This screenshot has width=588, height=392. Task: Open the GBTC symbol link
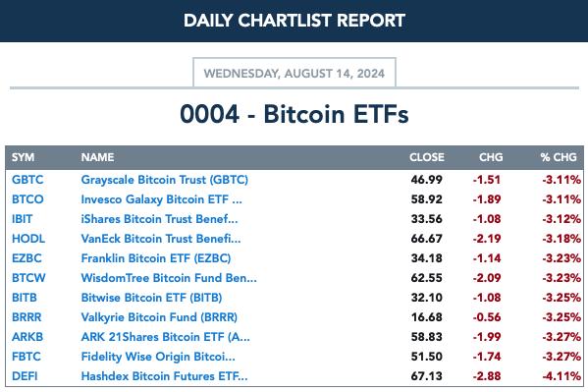[x=27, y=180]
